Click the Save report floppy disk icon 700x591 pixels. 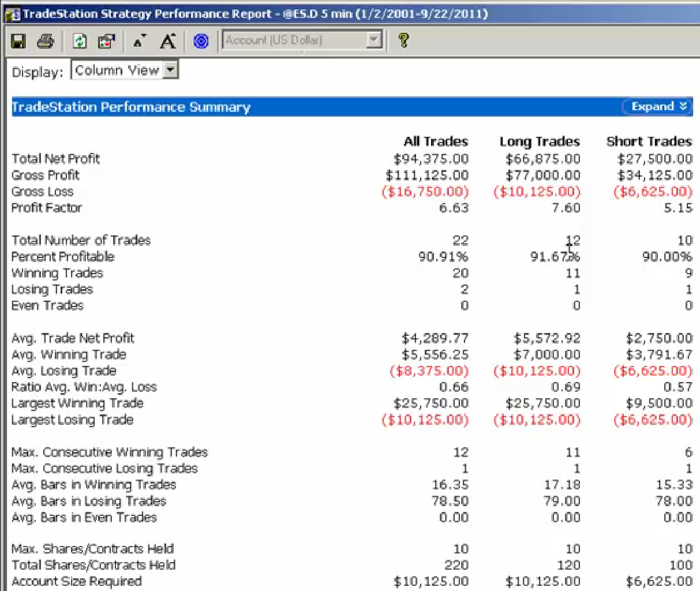point(19,41)
